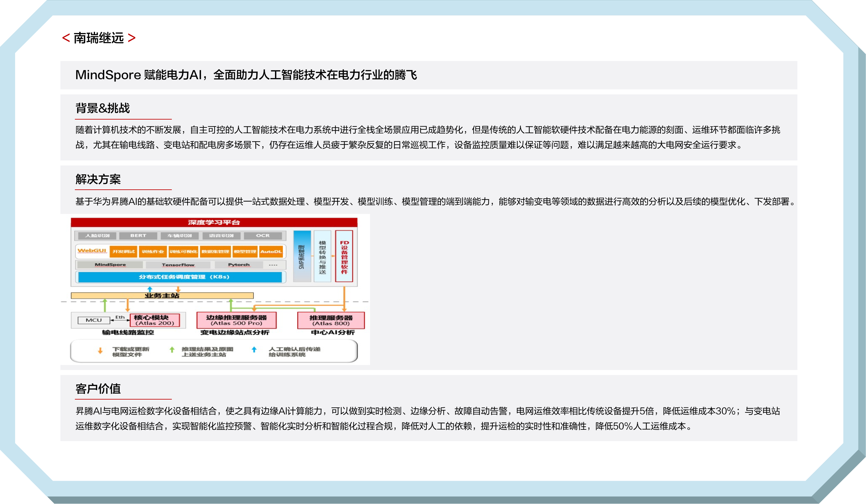Click the AutoDL orange block
Screen dimensions: 866x504
pos(271,251)
